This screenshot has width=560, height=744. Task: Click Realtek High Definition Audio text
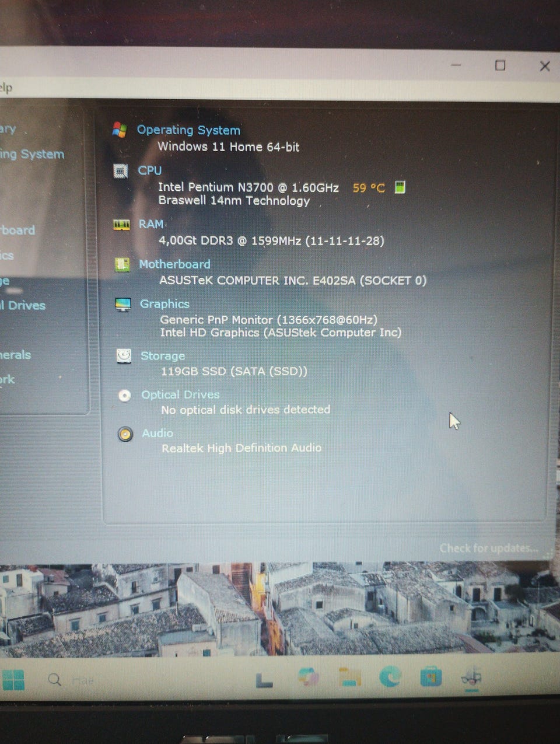(242, 448)
